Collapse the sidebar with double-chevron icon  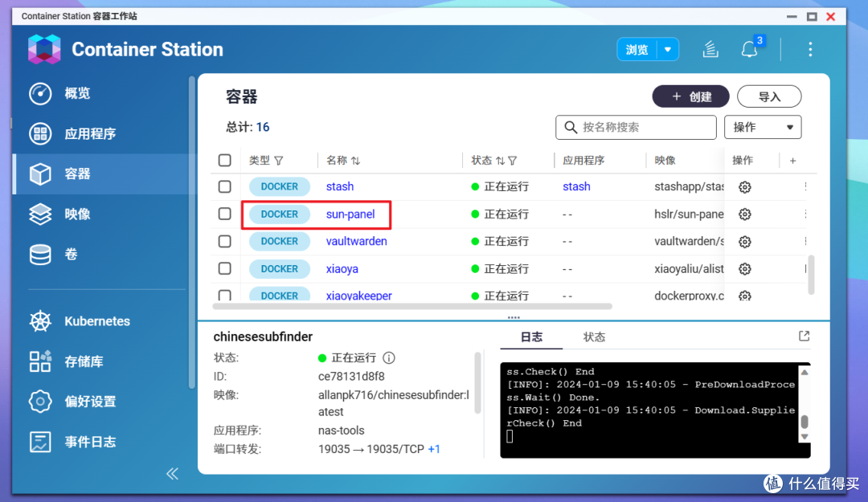(172, 473)
